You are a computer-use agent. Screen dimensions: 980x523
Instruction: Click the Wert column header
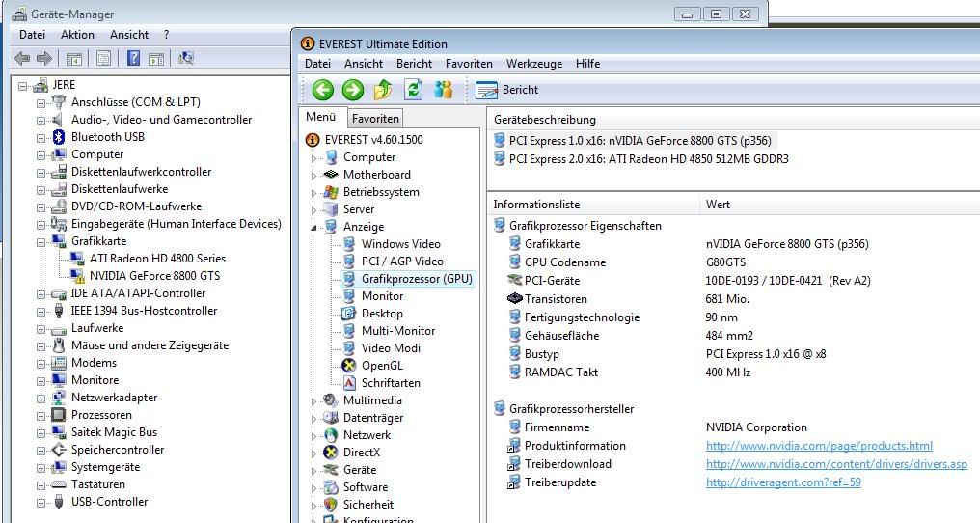coord(839,205)
